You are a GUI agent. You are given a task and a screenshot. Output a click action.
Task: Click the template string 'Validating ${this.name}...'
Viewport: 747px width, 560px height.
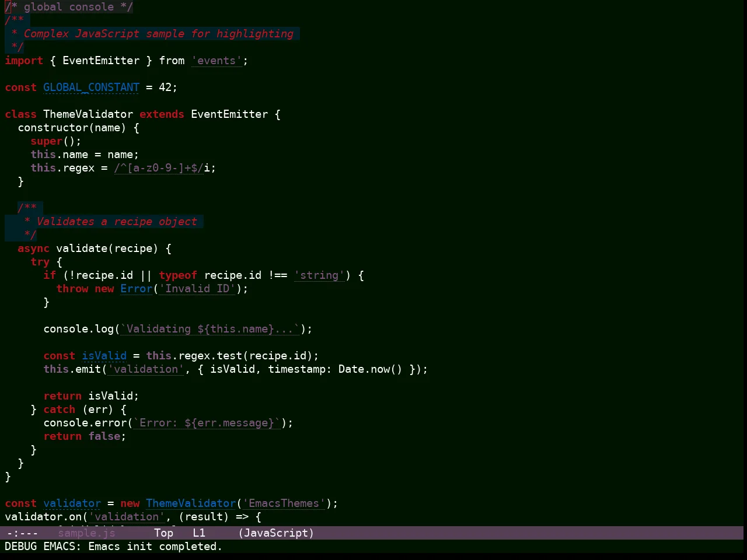click(210, 329)
